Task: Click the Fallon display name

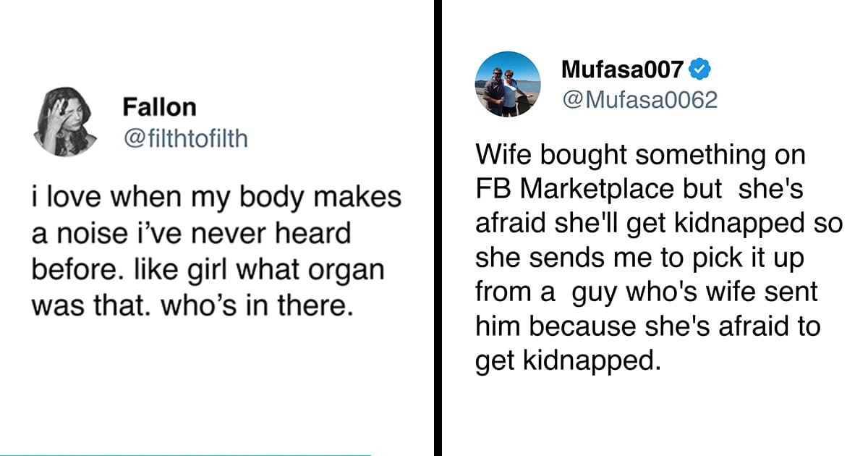Action: point(159,107)
